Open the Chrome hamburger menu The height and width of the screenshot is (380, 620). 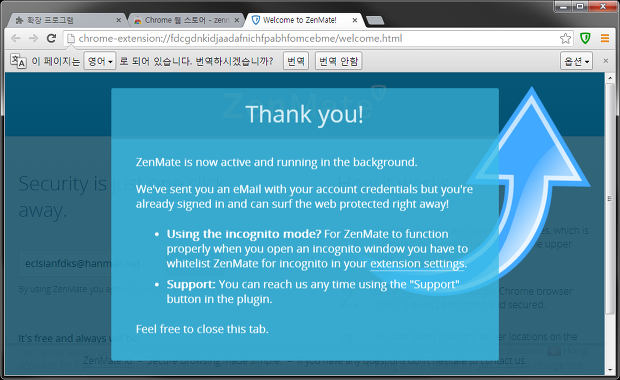pos(605,38)
